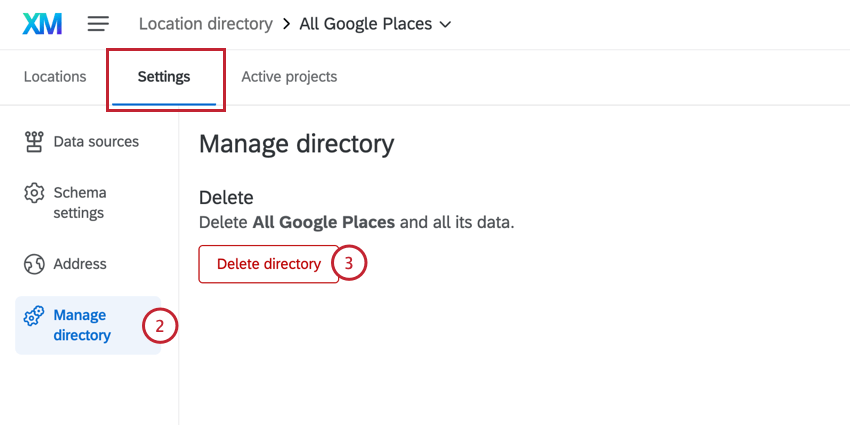Click the XM logo
Screen dimensions: 850x425
pos(41,23)
